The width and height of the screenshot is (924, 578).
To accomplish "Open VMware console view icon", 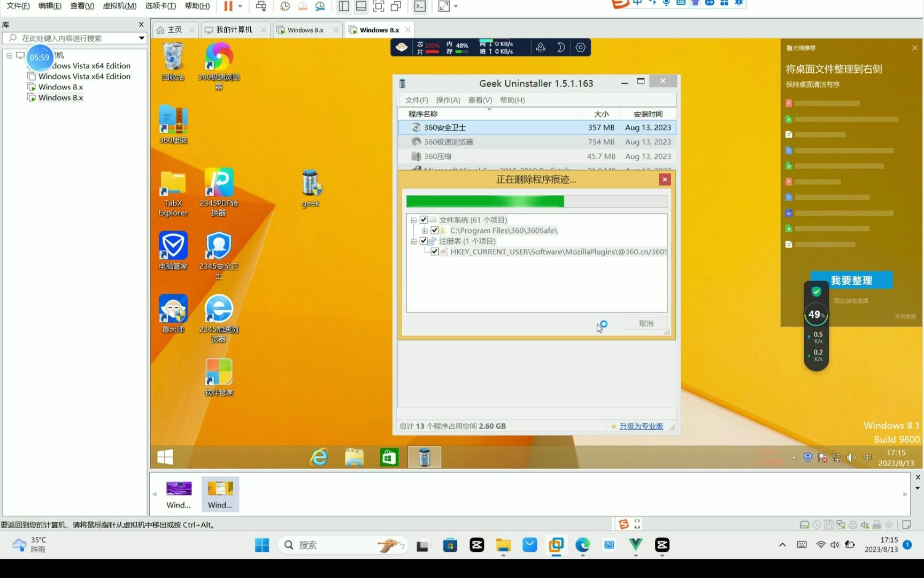I will [x=420, y=6].
